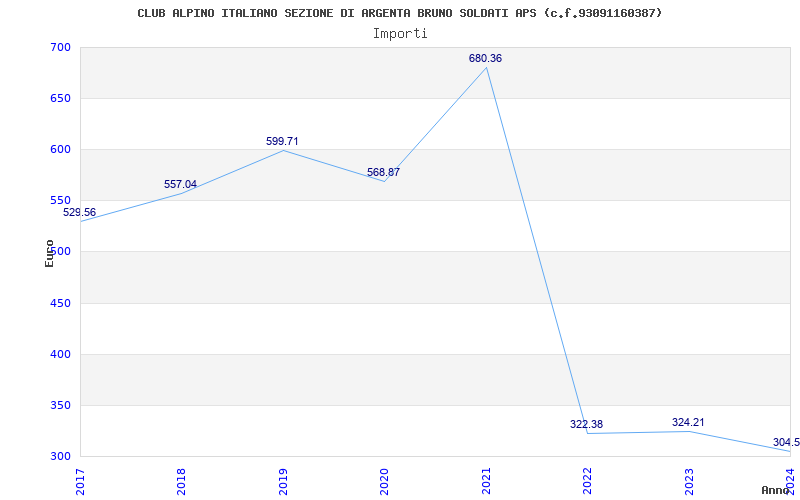Select the Importi subtitle
The height and width of the screenshot is (500, 800).
400,34
